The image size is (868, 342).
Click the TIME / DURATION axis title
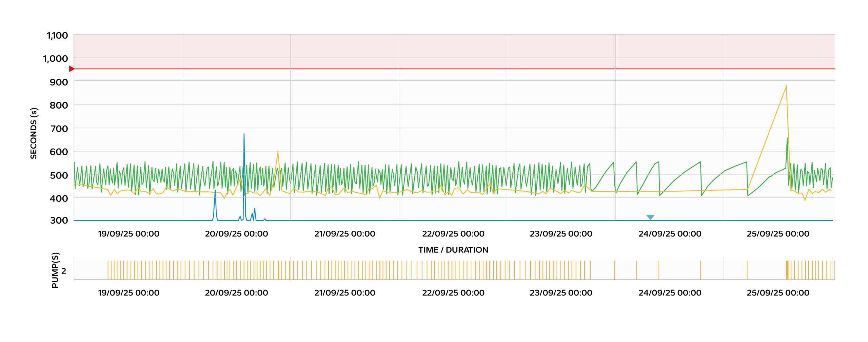click(x=453, y=250)
